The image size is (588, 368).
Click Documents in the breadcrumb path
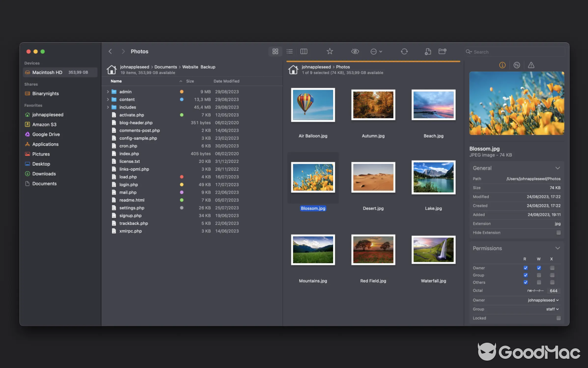click(165, 67)
